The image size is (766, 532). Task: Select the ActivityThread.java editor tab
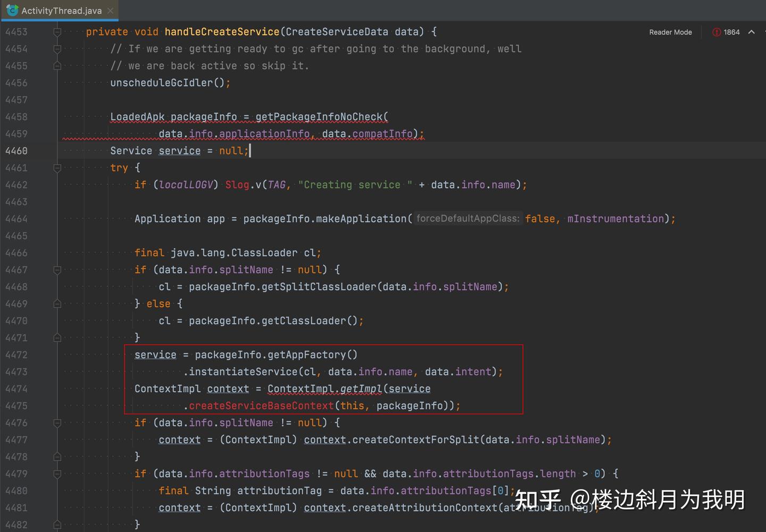pos(60,11)
